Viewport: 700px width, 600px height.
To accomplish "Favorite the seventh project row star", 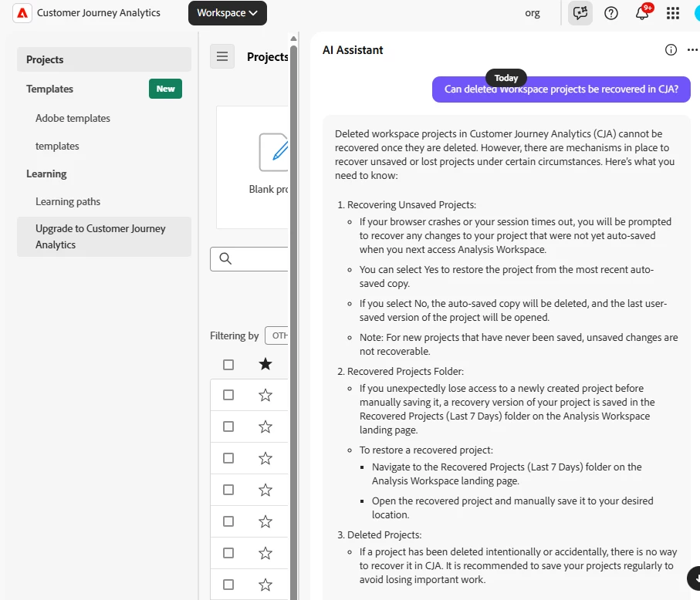I will click(265, 585).
